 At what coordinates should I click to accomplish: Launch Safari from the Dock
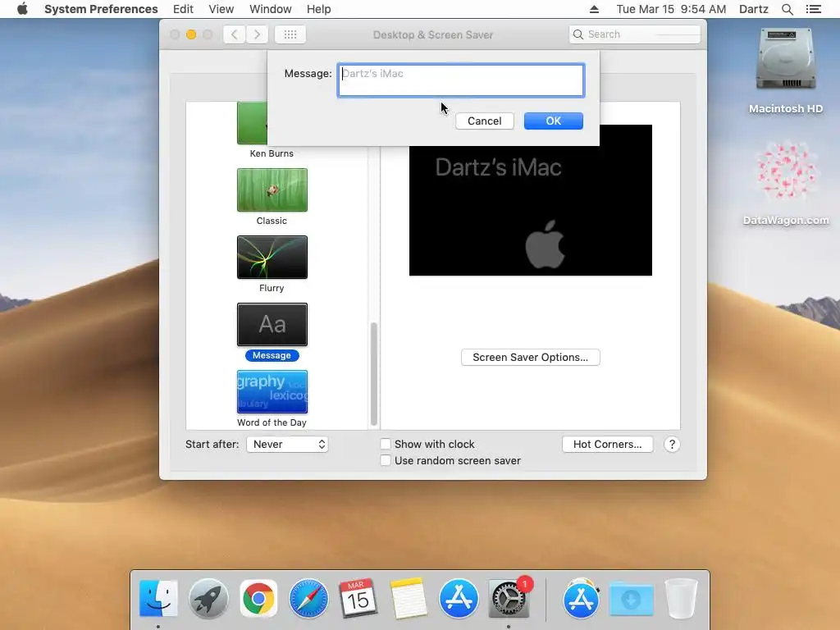(308, 598)
